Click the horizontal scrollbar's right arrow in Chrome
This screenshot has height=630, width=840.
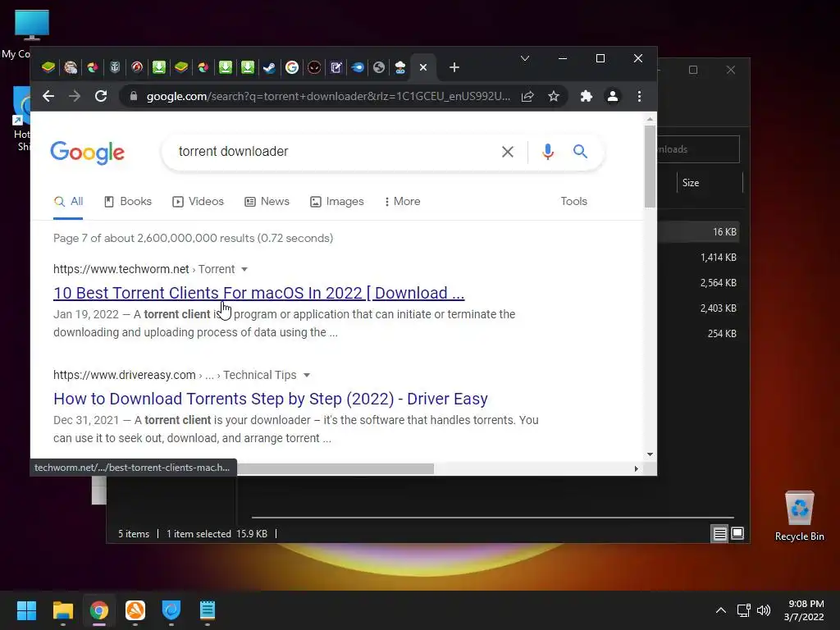point(636,468)
